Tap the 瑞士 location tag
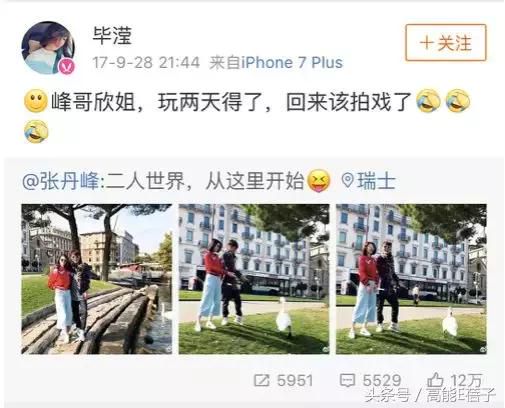 coord(376,181)
